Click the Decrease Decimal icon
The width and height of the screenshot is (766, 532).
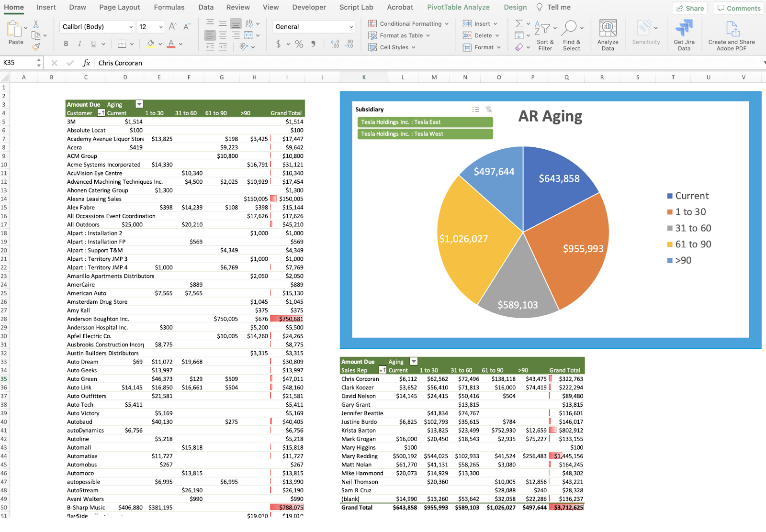click(x=349, y=44)
